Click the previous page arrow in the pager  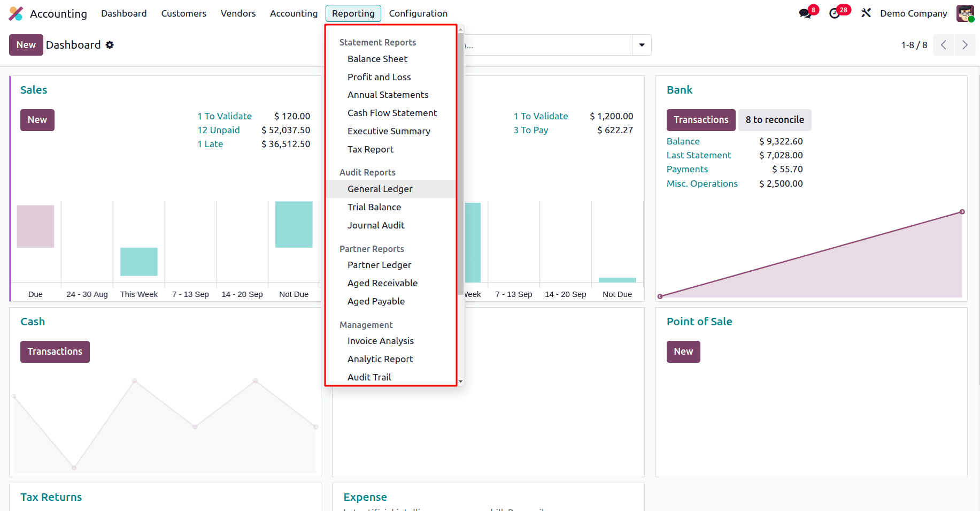click(x=944, y=45)
